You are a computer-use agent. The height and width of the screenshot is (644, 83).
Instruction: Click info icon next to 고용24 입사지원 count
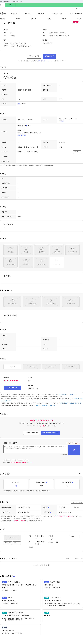coord(72,483)
